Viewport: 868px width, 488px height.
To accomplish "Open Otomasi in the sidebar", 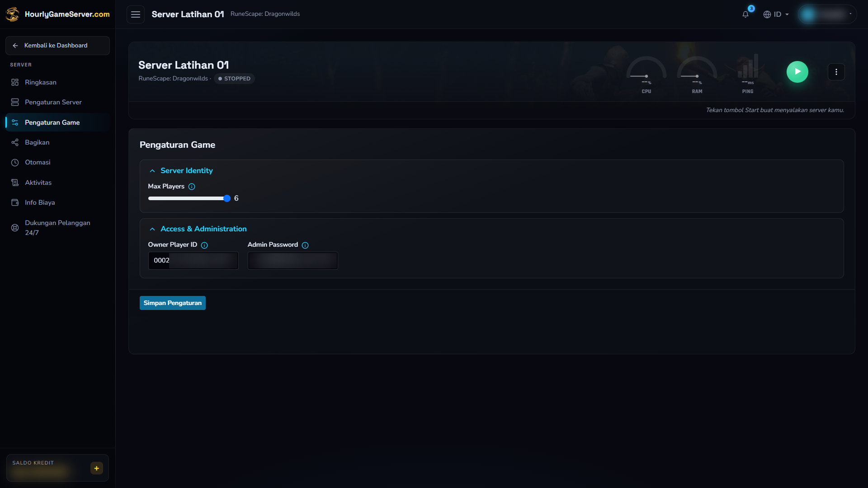I will point(57,162).
